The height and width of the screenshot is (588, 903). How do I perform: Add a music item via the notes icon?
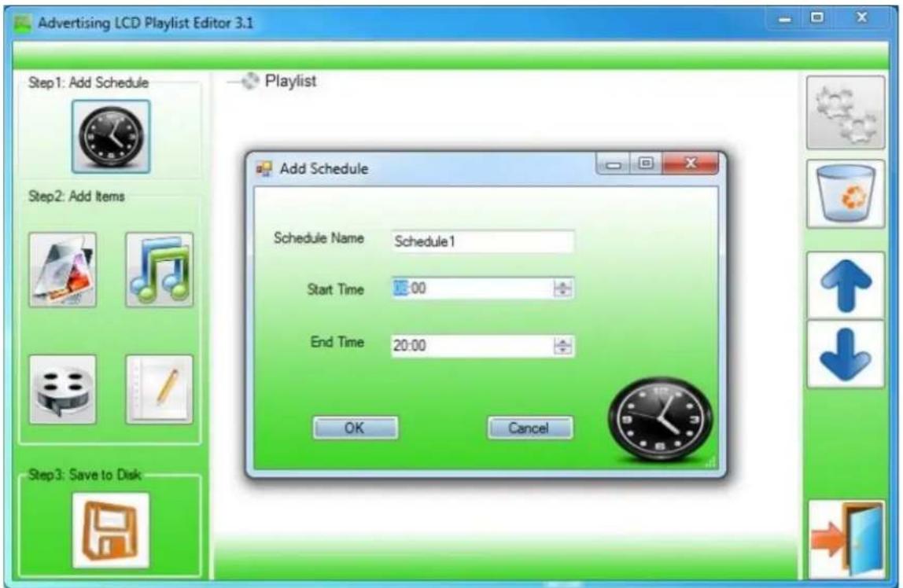[x=160, y=270]
